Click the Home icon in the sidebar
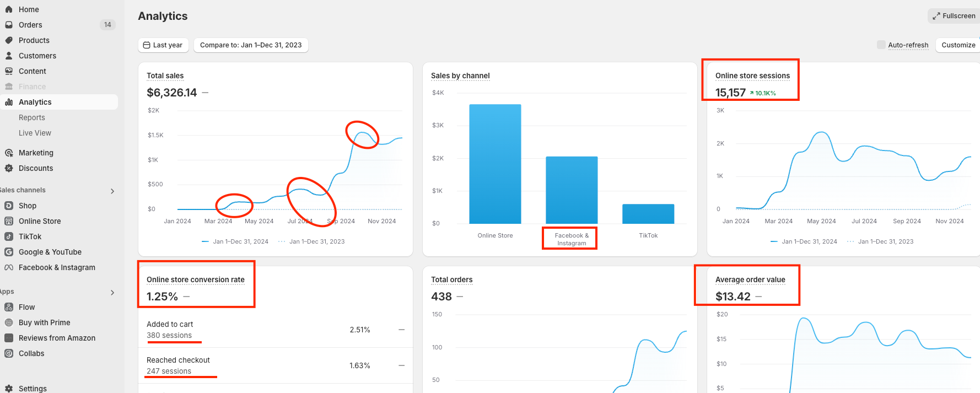This screenshot has width=980, height=393. tap(9, 9)
